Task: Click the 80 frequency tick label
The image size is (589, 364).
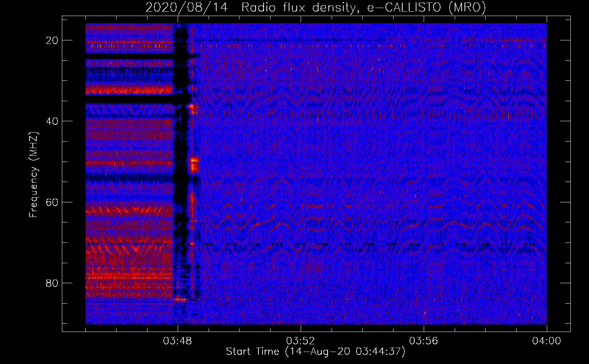Action: click(x=52, y=283)
